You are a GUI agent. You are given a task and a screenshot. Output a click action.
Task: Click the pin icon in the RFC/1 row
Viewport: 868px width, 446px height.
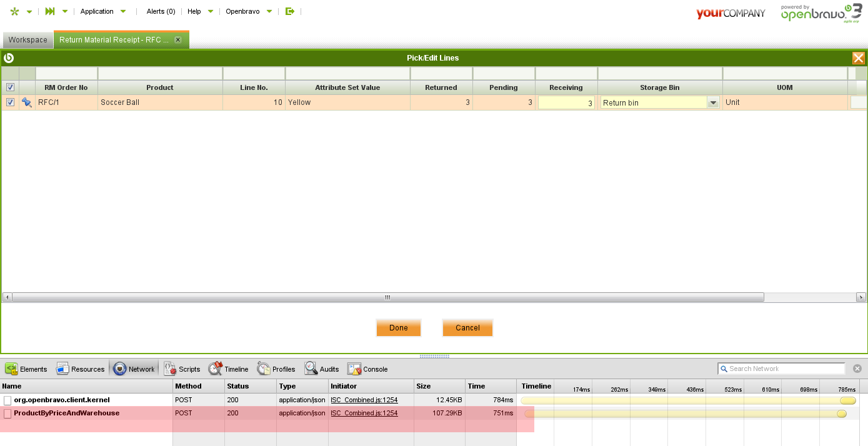(x=27, y=102)
